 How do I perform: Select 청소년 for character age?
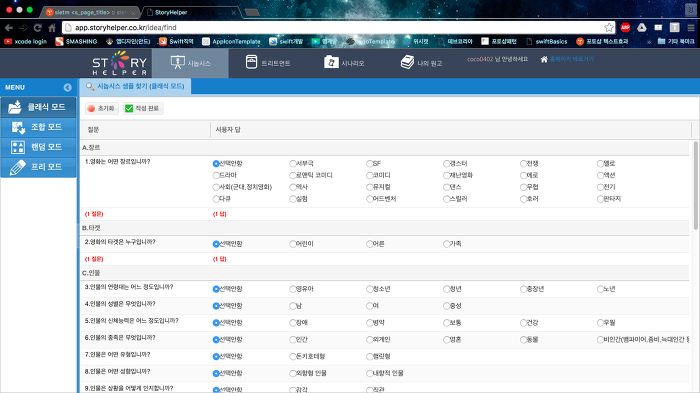(370, 289)
